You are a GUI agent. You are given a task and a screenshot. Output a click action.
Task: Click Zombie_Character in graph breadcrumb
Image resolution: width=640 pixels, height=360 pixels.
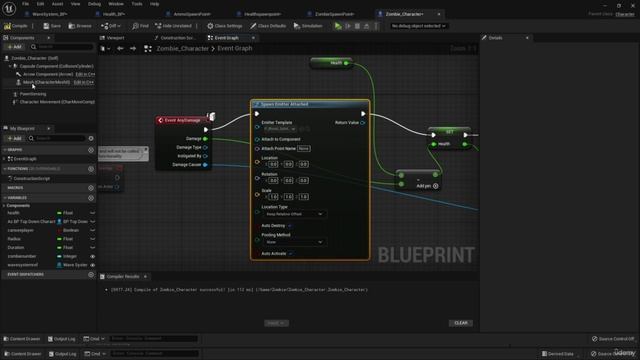[182, 49]
